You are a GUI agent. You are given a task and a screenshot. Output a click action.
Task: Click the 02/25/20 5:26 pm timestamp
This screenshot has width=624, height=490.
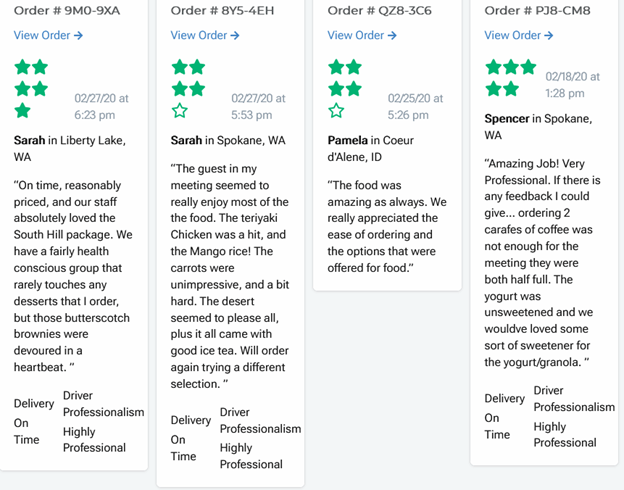point(408,107)
